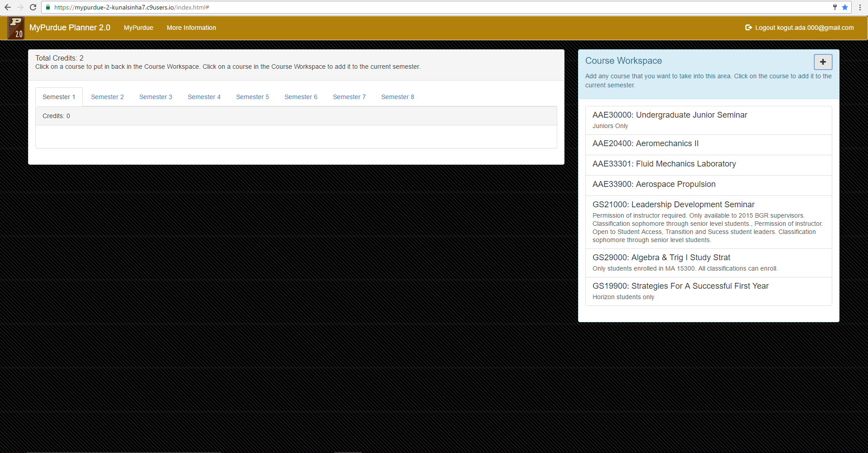This screenshot has height=453, width=868.
Task: Reload the page with the refresh icon
Action: pyautogui.click(x=33, y=7)
